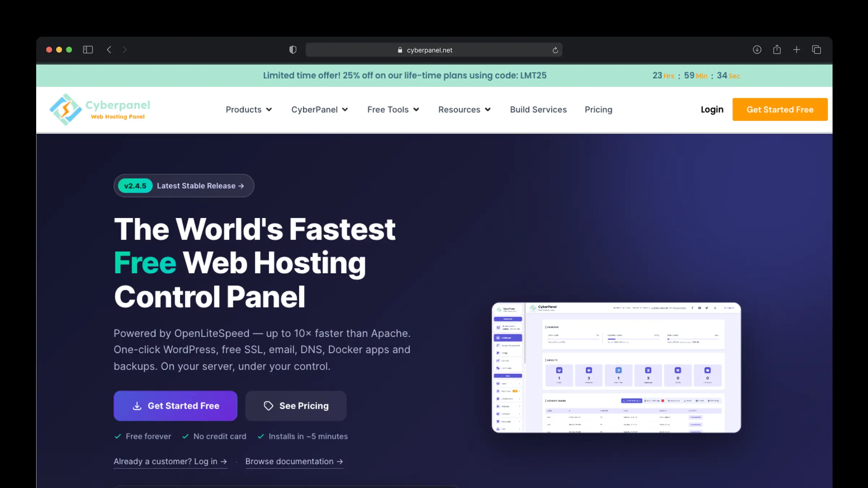Viewport: 868px width, 488px height.
Task: Click the tag icon beside See Pricing
Action: tap(268, 406)
